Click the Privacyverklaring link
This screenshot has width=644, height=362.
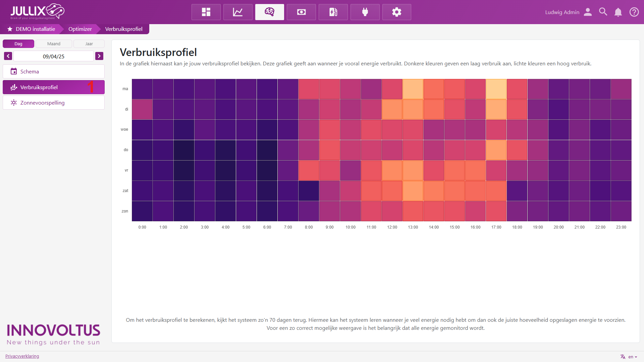(22, 356)
